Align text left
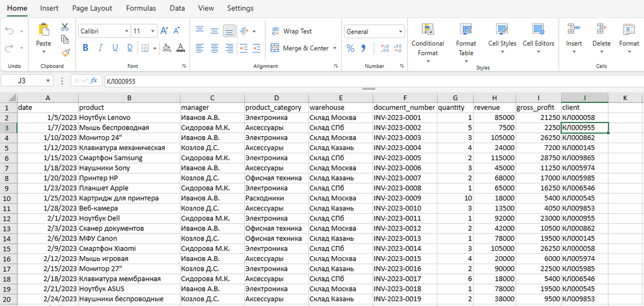This screenshot has height=306, width=644. coord(199,48)
